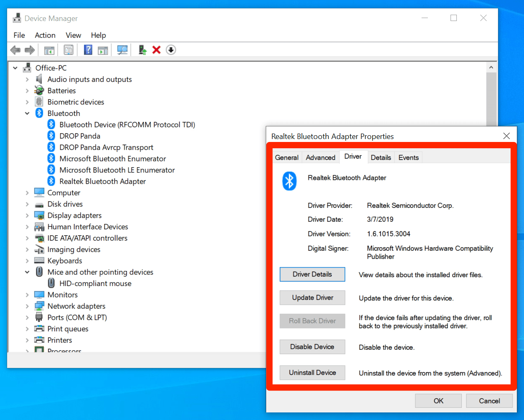Switch to the Events tab
This screenshot has width=524, height=420.
click(x=409, y=157)
